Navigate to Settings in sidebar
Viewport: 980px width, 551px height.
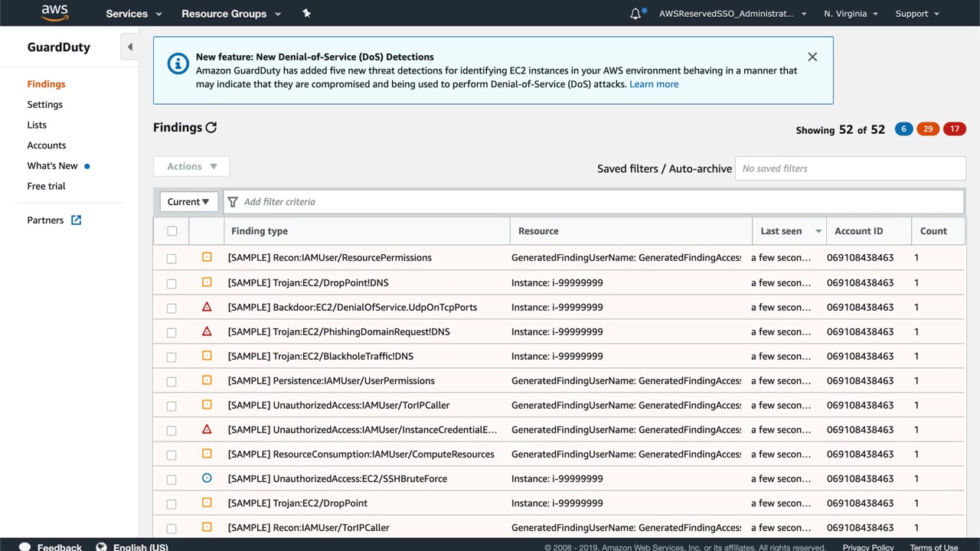click(x=45, y=105)
